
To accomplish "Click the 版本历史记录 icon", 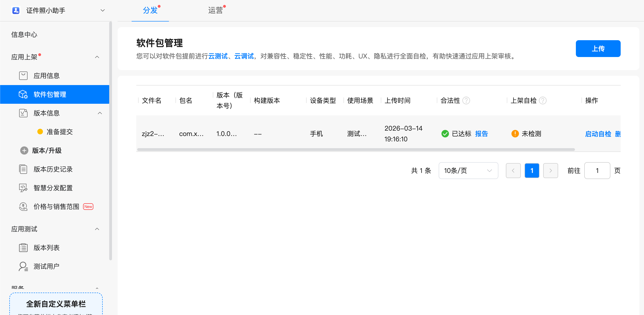I will click(x=23, y=169).
